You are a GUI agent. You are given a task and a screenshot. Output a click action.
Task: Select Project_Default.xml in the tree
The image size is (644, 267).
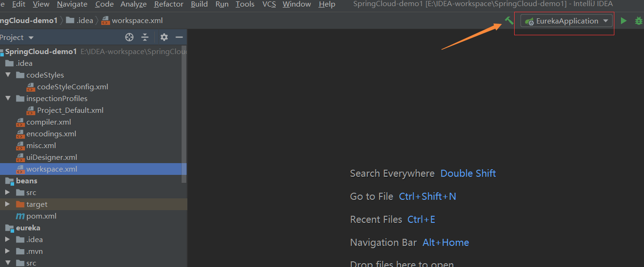pyautogui.click(x=71, y=110)
